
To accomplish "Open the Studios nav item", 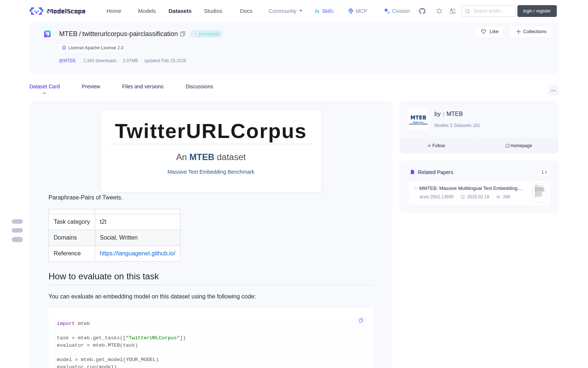I will pos(213,11).
